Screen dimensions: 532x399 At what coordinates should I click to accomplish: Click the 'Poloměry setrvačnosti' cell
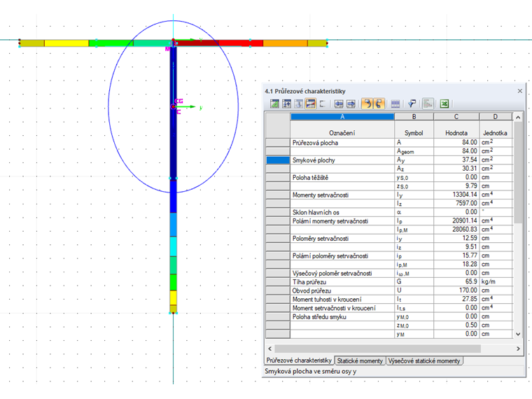tap(342, 239)
